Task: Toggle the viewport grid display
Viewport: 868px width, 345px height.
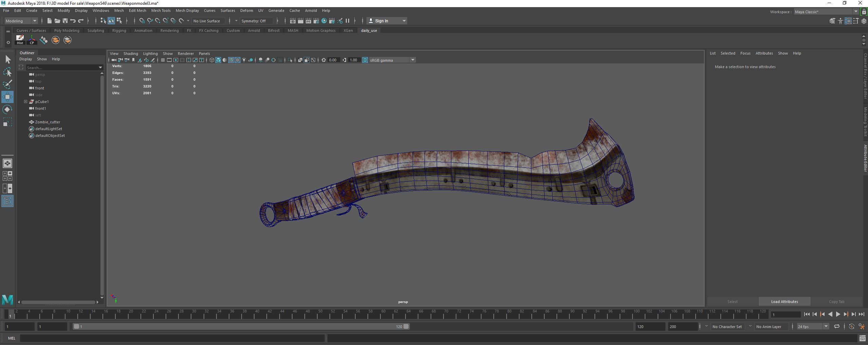Action: (x=163, y=60)
